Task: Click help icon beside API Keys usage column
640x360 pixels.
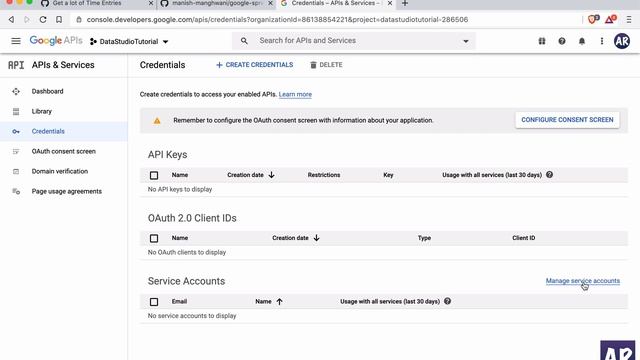Action: click(549, 175)
